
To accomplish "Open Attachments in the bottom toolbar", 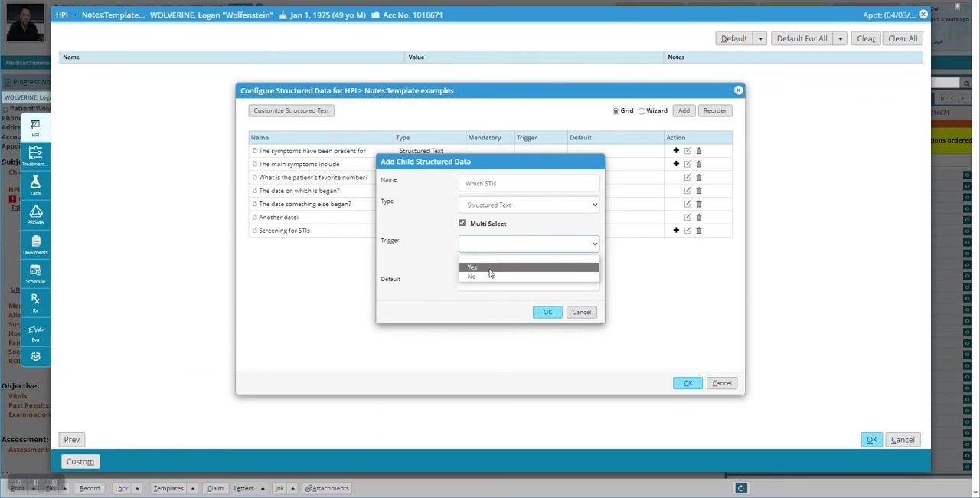I will point(327,488).
